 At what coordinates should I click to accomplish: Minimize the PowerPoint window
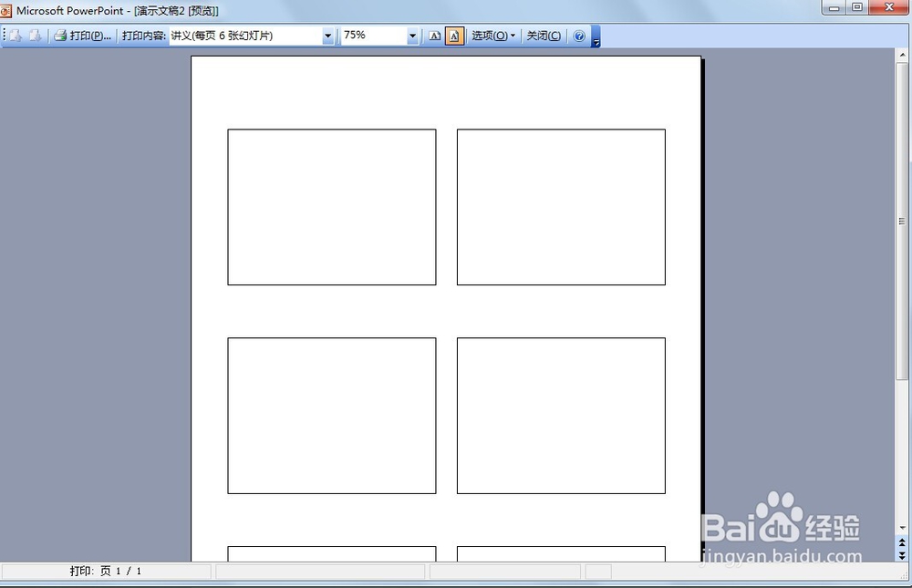click(x=834, y=7)
